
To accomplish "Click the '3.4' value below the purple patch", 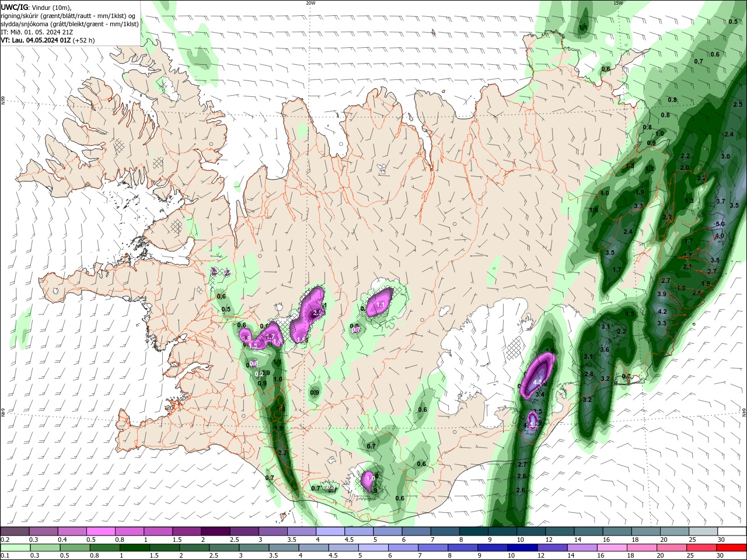I will pos(540,395).
